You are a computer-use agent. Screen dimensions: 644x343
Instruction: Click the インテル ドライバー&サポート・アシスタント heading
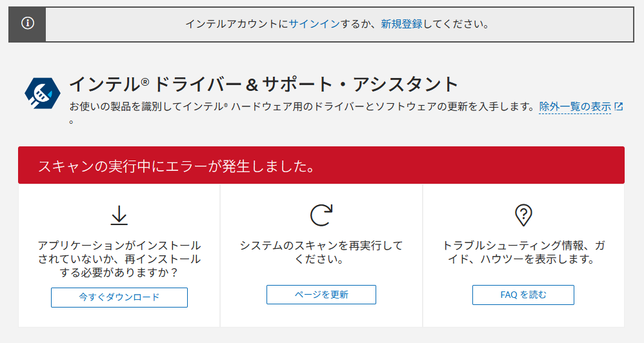point(263,84)
